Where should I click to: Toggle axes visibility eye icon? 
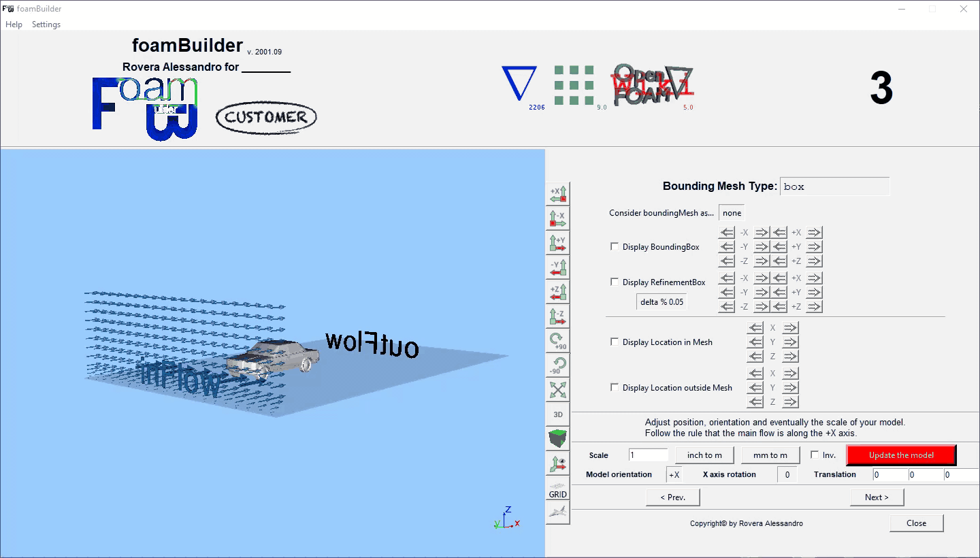pyautogui.click(x=558, y=463)
